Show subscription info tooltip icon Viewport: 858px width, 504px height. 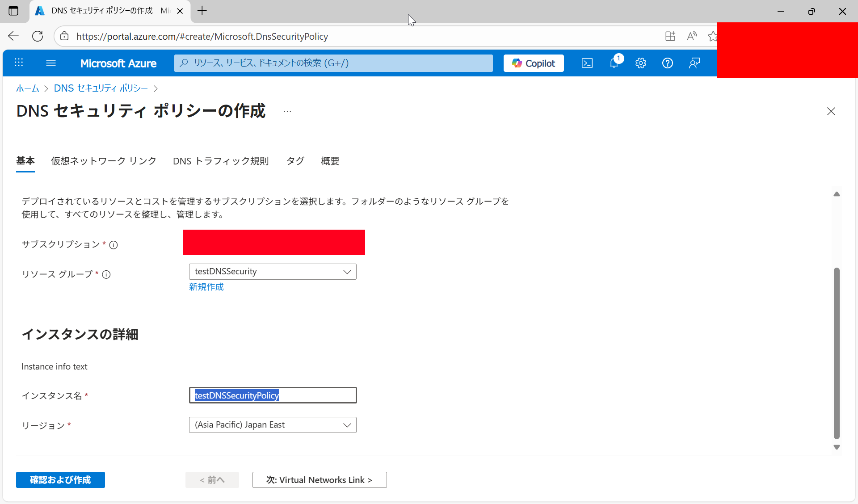tap(114, 245)
